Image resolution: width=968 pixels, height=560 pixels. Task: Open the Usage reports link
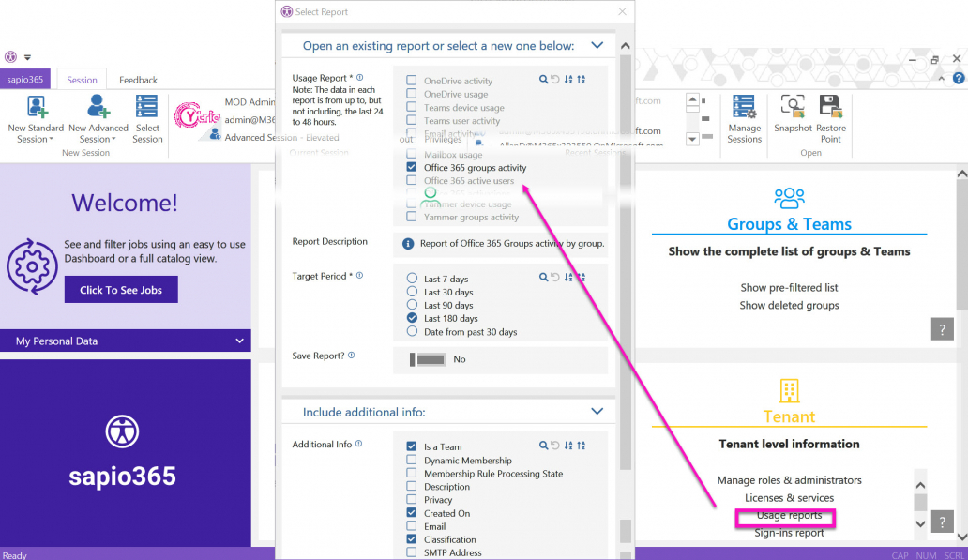(789, 515)
